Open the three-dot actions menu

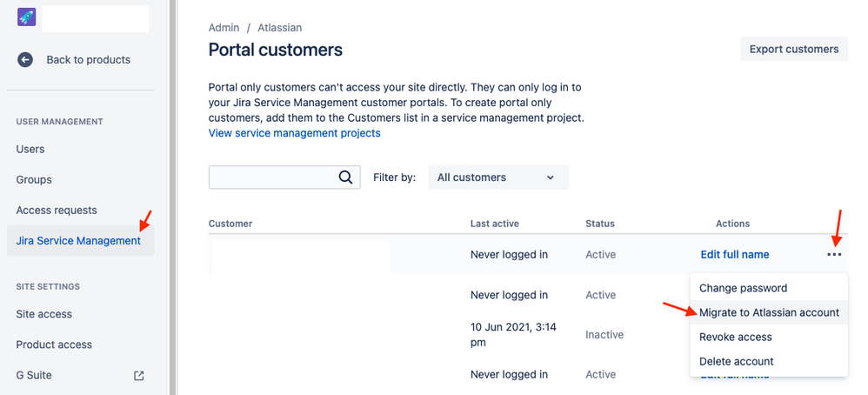click(x=834, y=255)
